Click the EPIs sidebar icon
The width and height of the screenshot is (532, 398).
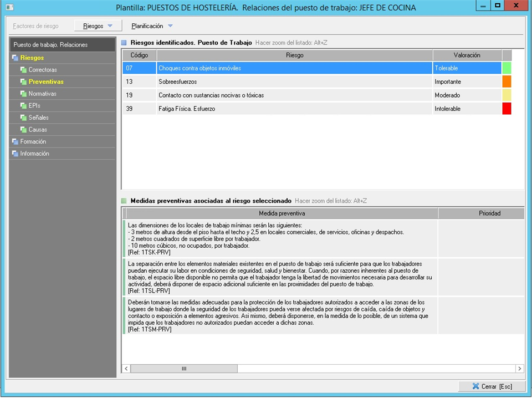tap(23, 105)
